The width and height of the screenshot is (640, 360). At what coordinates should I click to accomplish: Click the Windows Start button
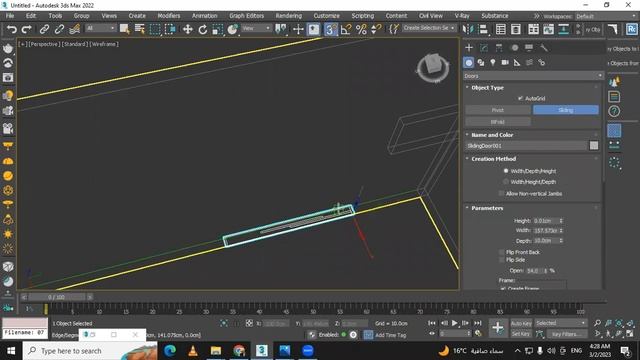click(x=11, y=351)
